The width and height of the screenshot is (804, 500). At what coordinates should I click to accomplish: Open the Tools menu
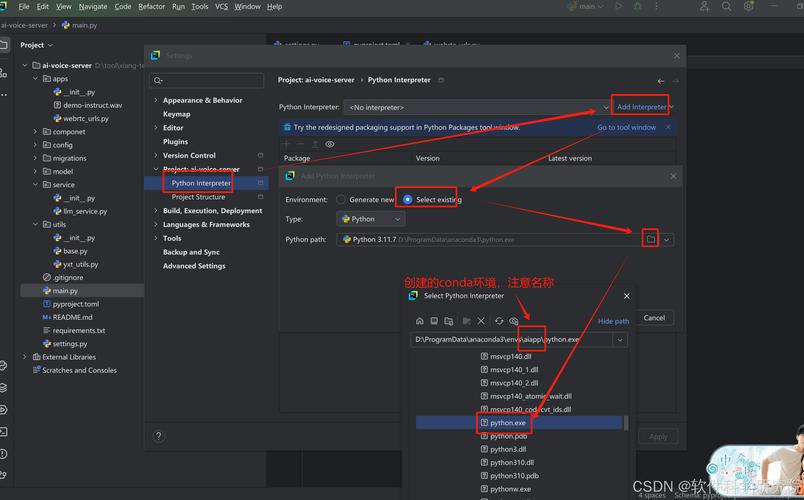200,6
